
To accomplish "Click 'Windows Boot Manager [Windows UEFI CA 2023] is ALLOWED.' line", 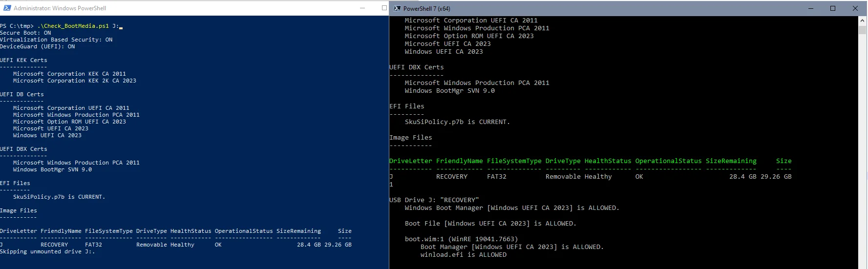I will click(x=512, y=207).
